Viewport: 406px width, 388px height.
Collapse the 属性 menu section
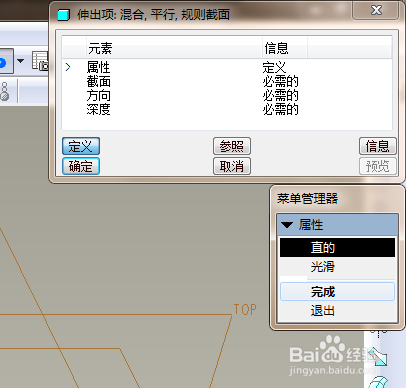(x=287, y=225)
